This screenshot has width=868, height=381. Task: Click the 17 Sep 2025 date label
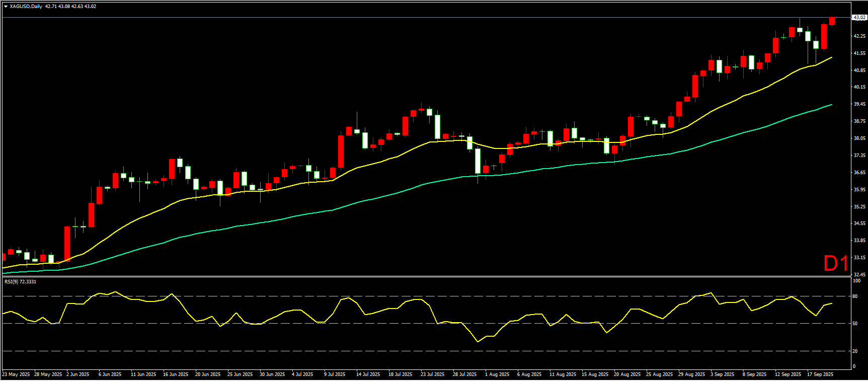click(x=820, y=374)
